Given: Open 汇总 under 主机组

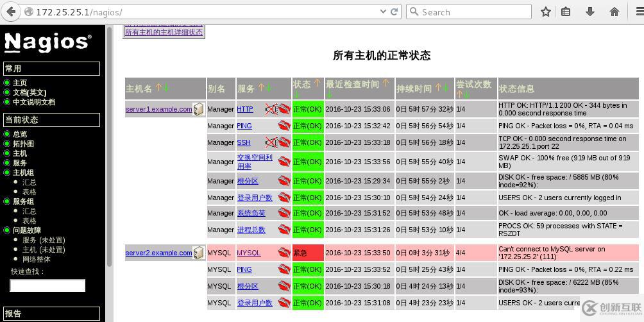Looking at the screenshot, I should point(29,182).
